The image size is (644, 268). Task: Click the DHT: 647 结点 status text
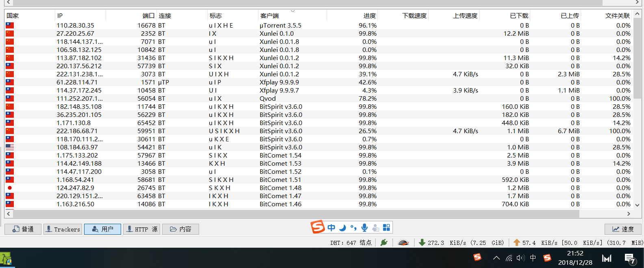tap(351, 242)
